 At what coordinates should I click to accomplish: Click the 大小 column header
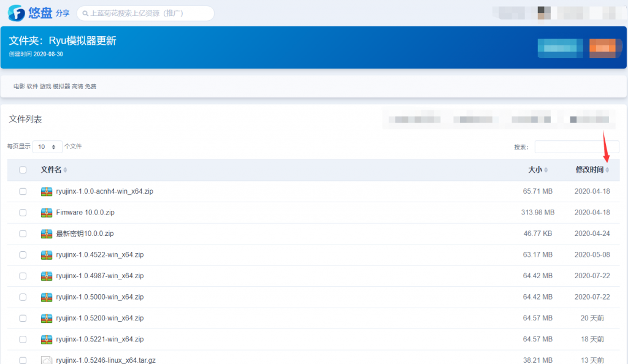click(x=535, y=170)
